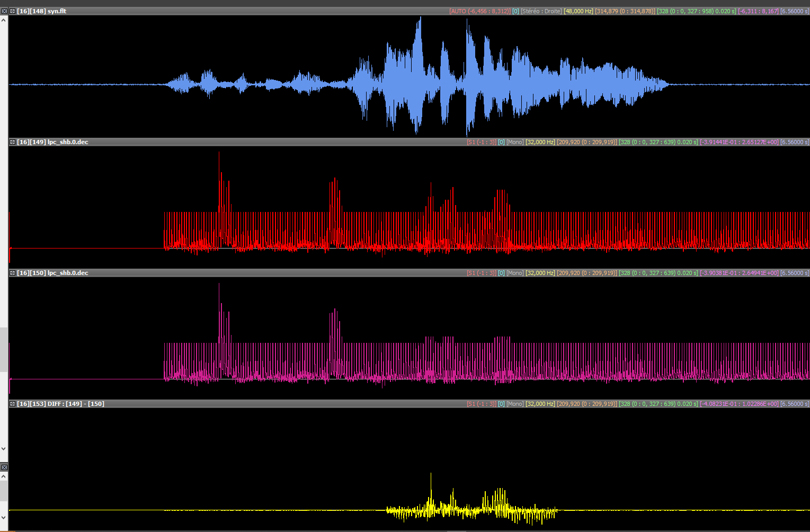810x532 pixels.
Task: Close the upper panel with X box
Action: point(4,11)
